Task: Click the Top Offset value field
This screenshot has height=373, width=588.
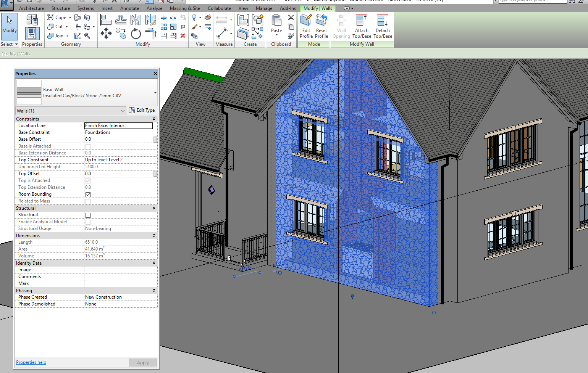Action: (x=118, y=174)
